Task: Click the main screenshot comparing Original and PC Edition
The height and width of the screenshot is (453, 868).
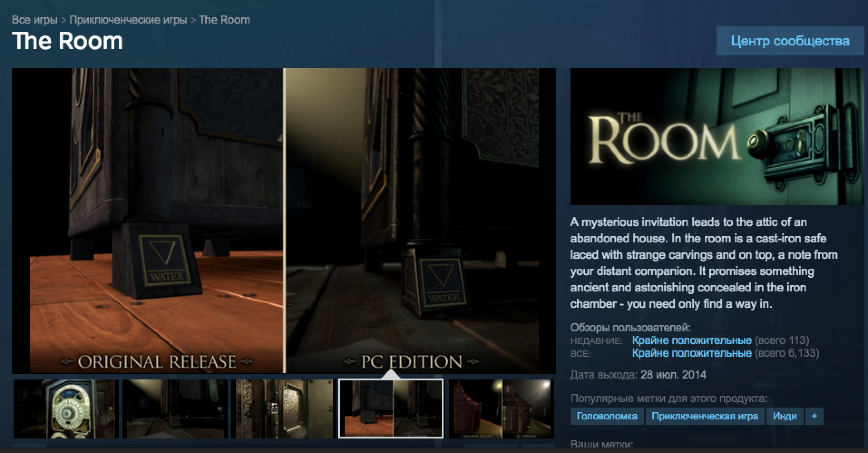Action: click(x=283, y=221)
